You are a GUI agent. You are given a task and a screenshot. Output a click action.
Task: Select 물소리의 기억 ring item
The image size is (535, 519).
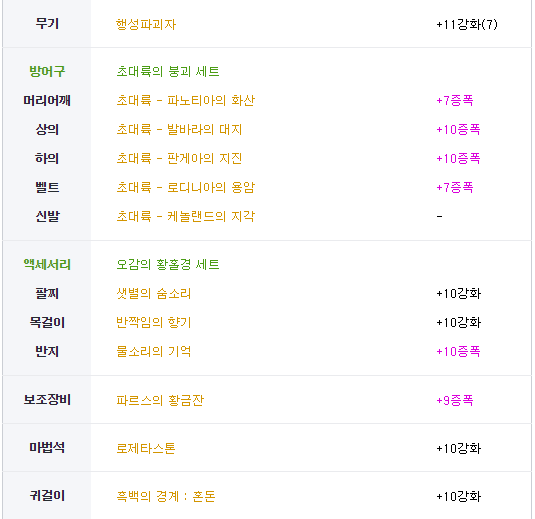(154, 352)
